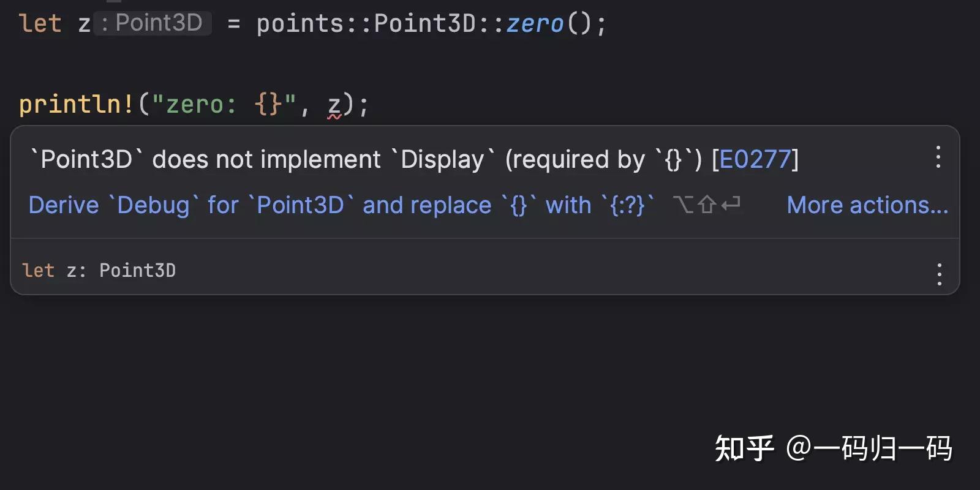Click the red-underlined z in println!
The height and width of the screenshot is (490, 980).
tap(334, 104)
